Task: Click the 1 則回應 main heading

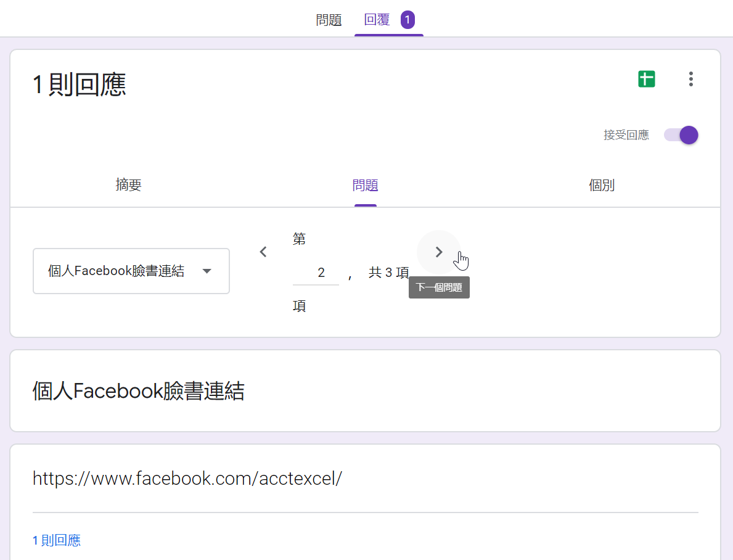Action: 80,84
